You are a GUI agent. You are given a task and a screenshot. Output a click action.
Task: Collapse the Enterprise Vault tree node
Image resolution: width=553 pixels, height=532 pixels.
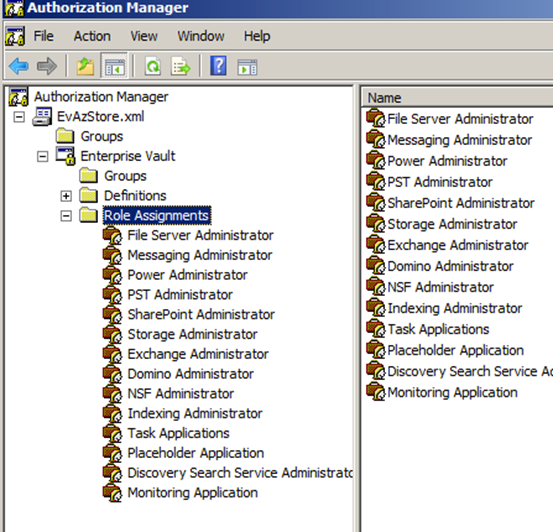point(42,156)
